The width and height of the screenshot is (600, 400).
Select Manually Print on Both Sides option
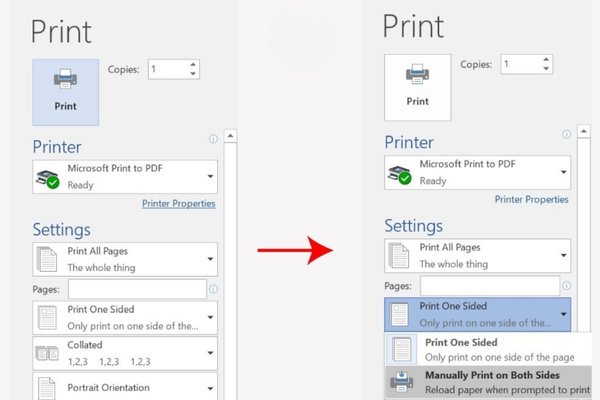click(x=488, y=381)
